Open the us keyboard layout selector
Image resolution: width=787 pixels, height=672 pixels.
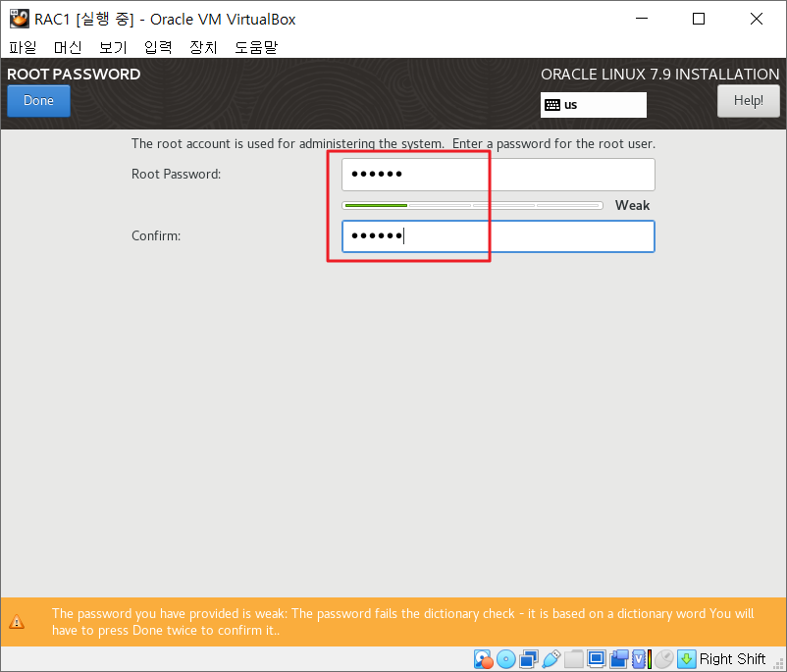pyautogui.click(x=594, y=105)
